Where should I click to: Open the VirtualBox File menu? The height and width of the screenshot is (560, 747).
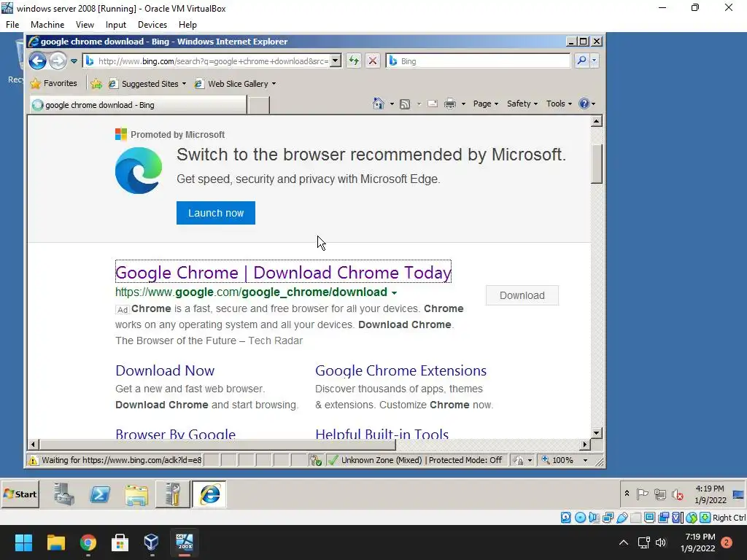12,25
